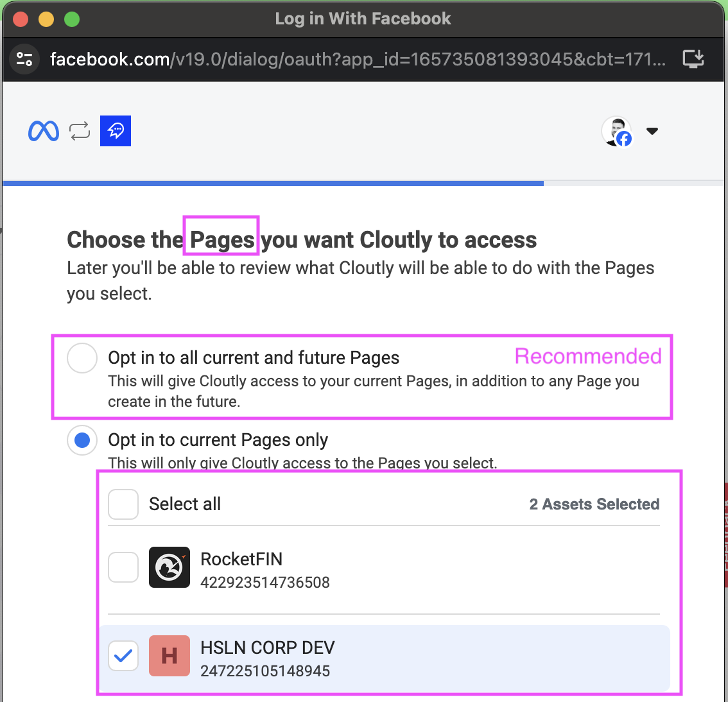Open the account dropdown arrow

point(652,131)
